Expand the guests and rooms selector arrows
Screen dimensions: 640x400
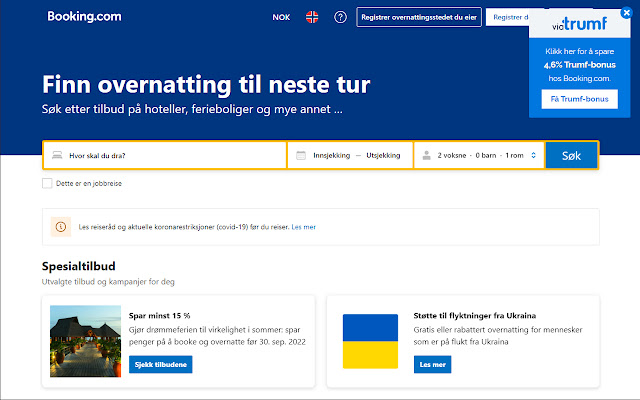(x=533, y=155)
